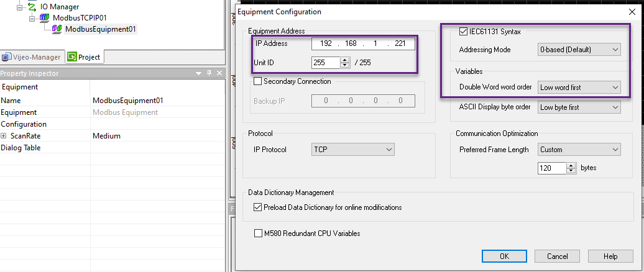Image resolution: width=644 pixels, height=272 pixels.
Task: Click the Equipment value Modbus Equipment
Action: 126,112
